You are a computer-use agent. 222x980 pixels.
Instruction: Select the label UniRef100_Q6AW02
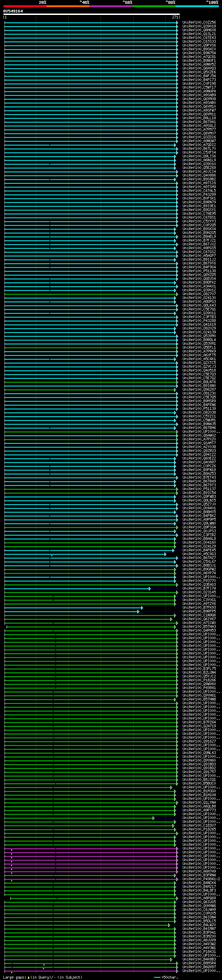click(199, 436)
